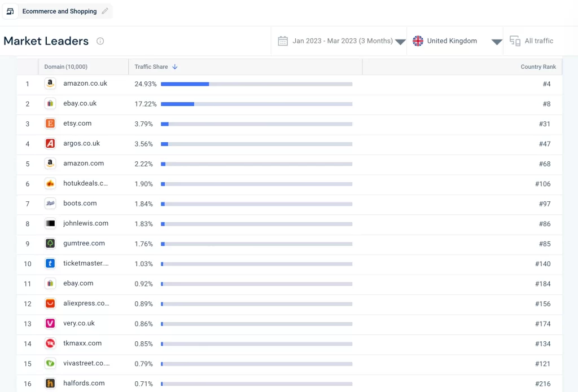The height and width of the screenshot is (392, 578).
Task: Click the United Kingdom flag icon
Action: (418, 41)
